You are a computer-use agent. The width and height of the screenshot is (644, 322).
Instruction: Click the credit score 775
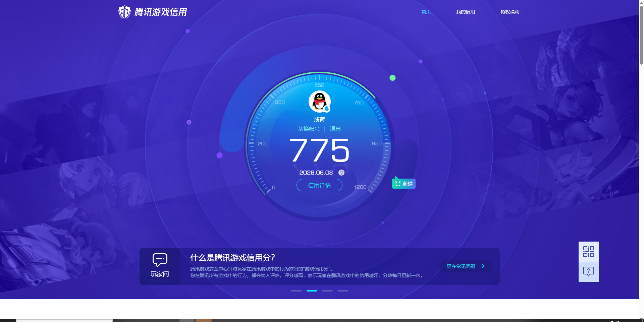tap(319, 150)
